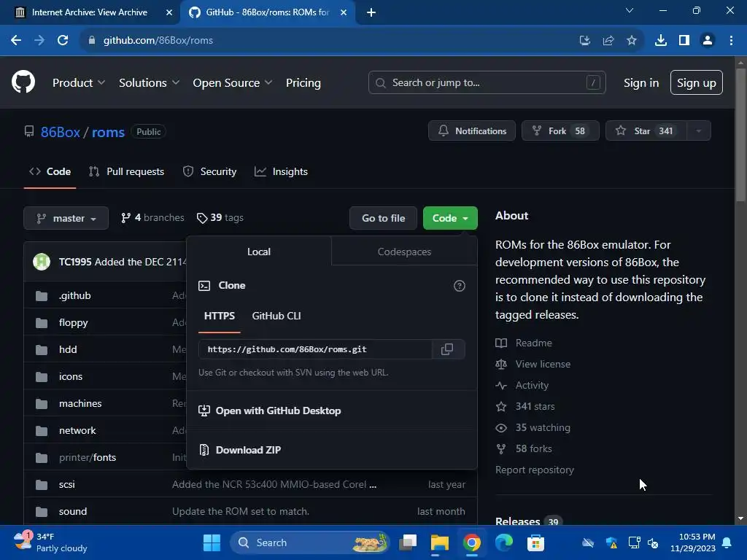The image size is (747, 560).
Task: Open the clone help question icon
Action: click(x=460, y=286)
